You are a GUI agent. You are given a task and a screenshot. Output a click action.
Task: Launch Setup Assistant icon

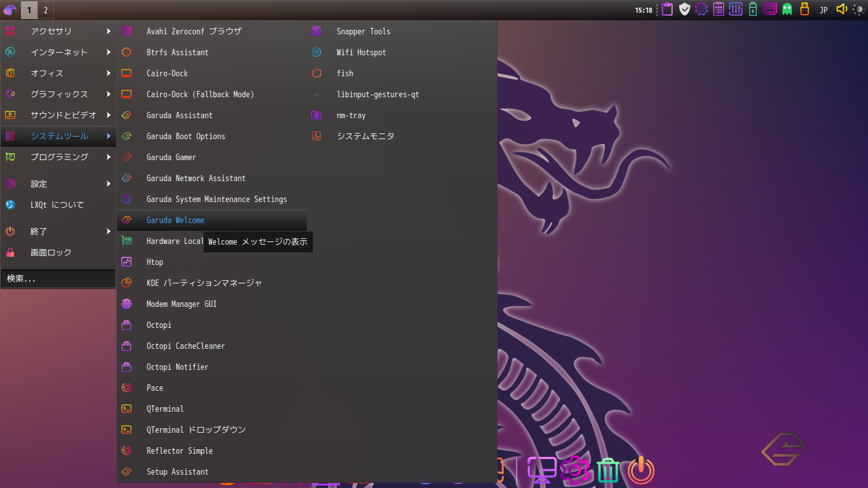point(126,471)
